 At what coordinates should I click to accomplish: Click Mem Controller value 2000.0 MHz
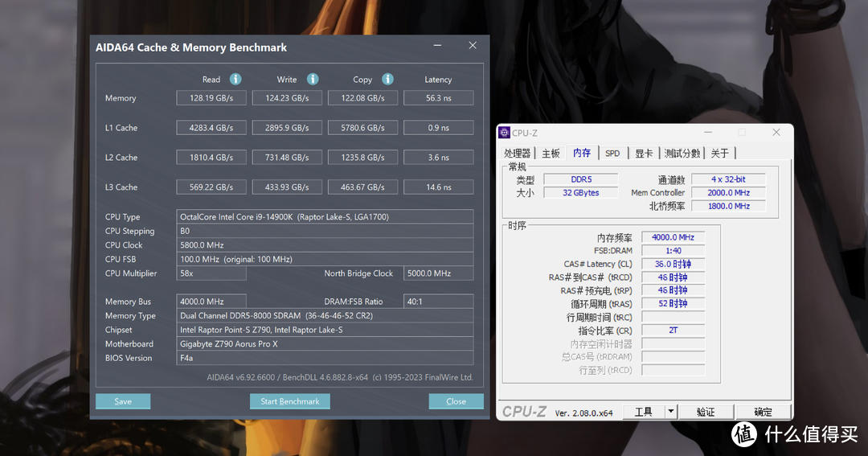point(728,193)
